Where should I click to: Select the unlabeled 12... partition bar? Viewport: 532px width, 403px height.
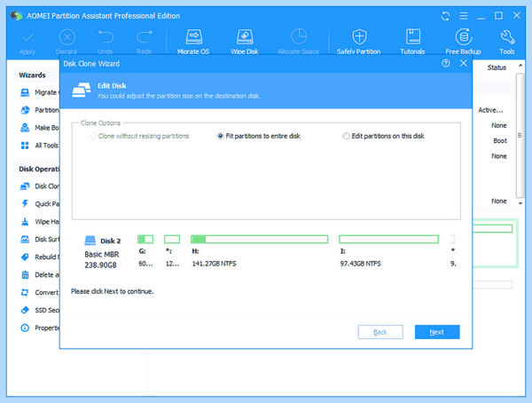click(172, 239)
